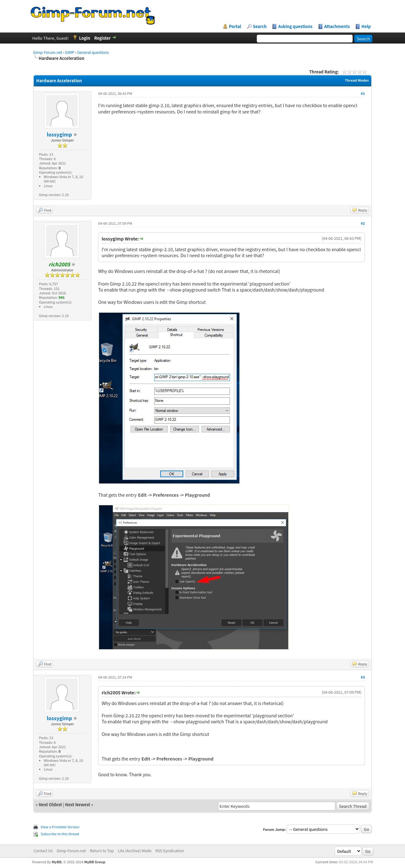Screen dimensions: 405x868
Task: Go to GIMP breadcrumb link
Action: click(69, 53)
